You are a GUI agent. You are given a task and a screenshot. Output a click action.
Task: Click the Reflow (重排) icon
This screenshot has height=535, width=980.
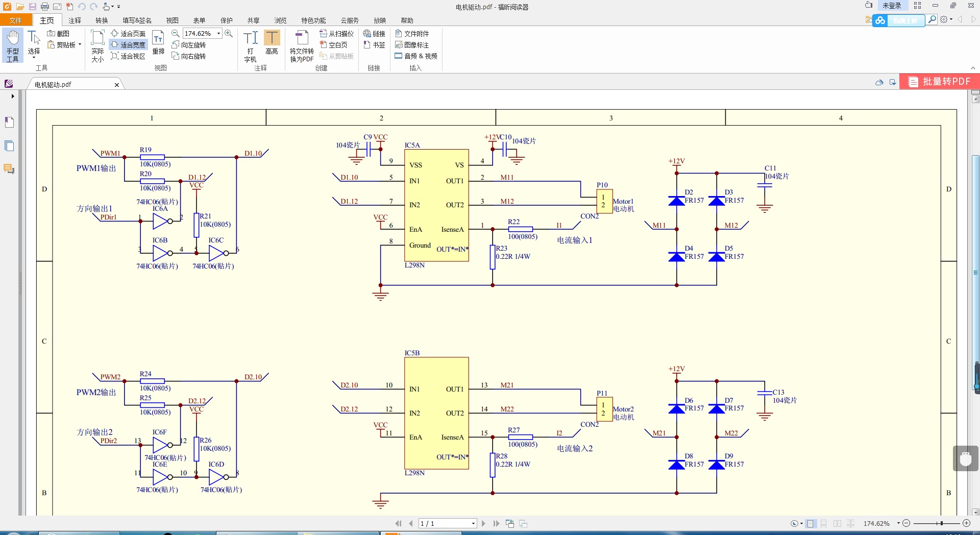click(x=159, y=42)
